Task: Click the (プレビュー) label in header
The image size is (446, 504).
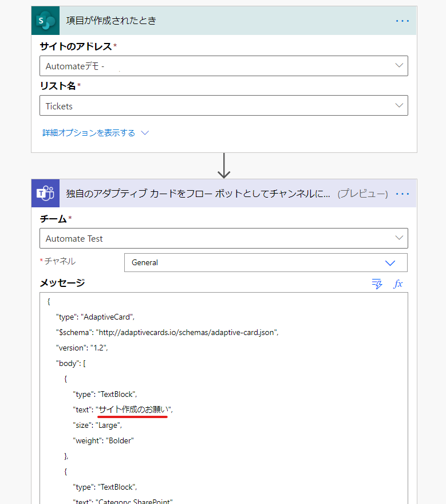Action: coord(362,194)
